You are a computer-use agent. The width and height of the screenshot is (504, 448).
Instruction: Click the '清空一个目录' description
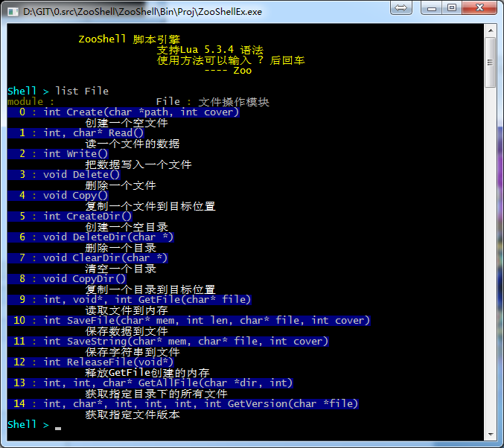coord(121,269)
